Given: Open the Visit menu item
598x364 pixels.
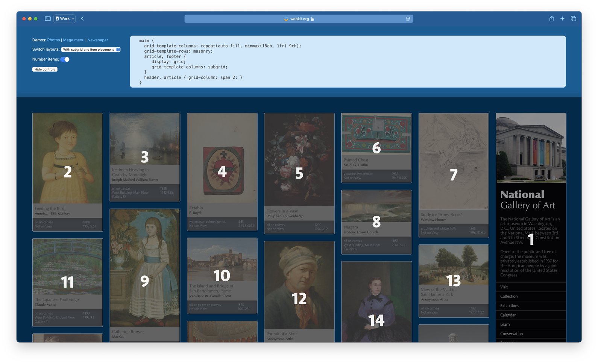Looking at the screenshot, I should point(531,287).
